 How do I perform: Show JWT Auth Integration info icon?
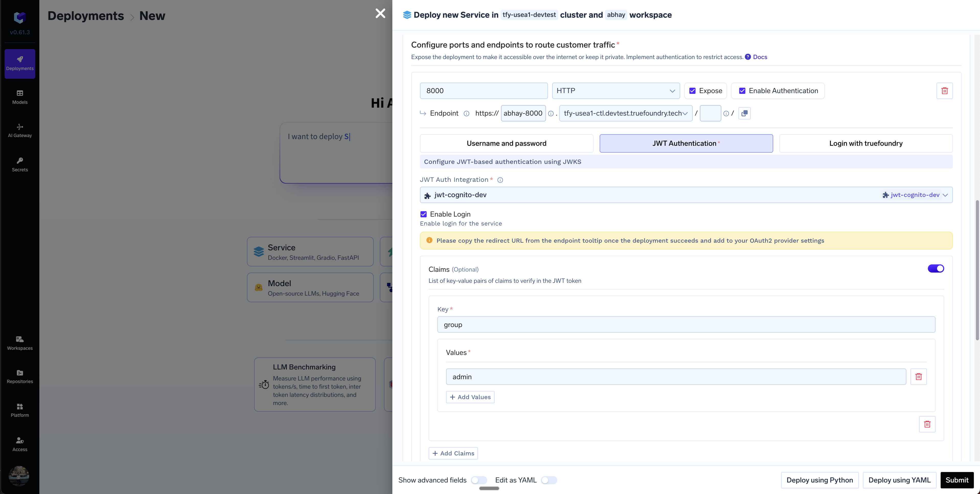(500, 180)
